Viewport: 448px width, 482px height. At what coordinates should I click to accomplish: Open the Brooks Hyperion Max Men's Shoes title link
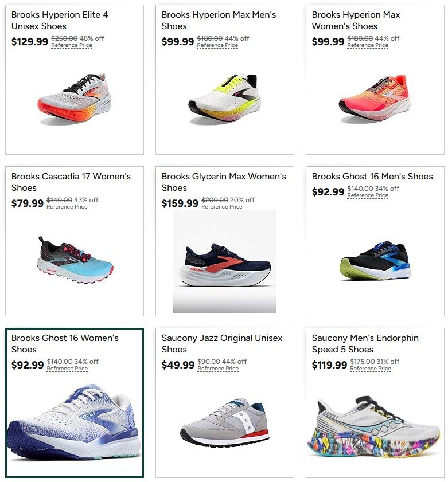[219, 20]
